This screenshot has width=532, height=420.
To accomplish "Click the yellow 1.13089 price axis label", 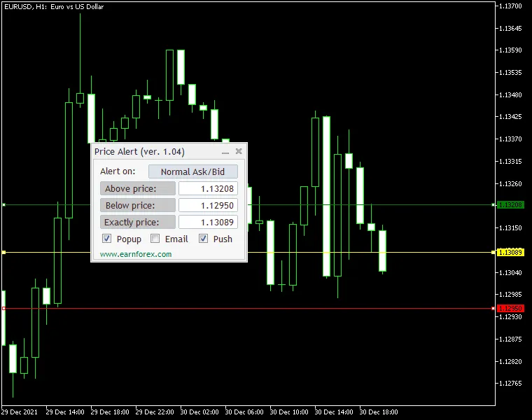I will [x=510, y=252].
